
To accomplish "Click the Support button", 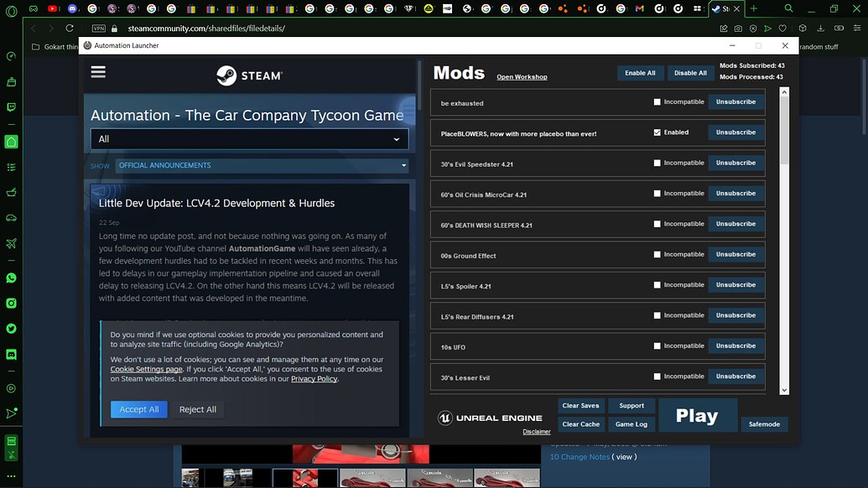I will coord(631,406).
